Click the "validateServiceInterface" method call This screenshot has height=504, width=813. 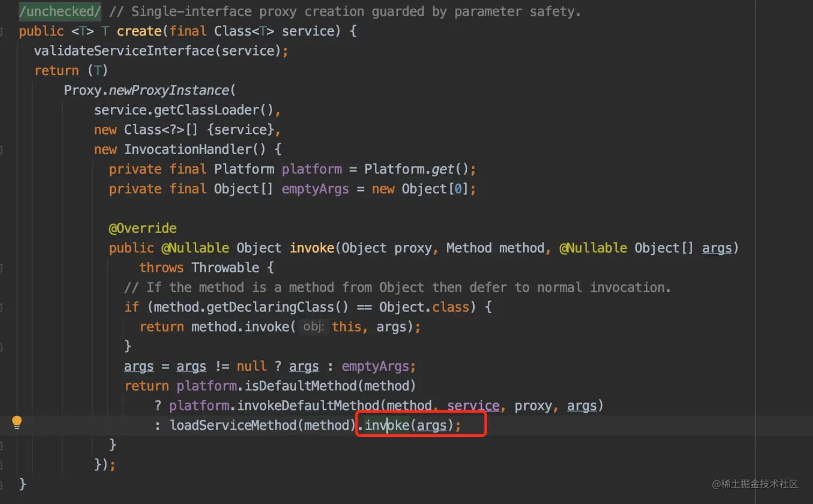(124, 51)
